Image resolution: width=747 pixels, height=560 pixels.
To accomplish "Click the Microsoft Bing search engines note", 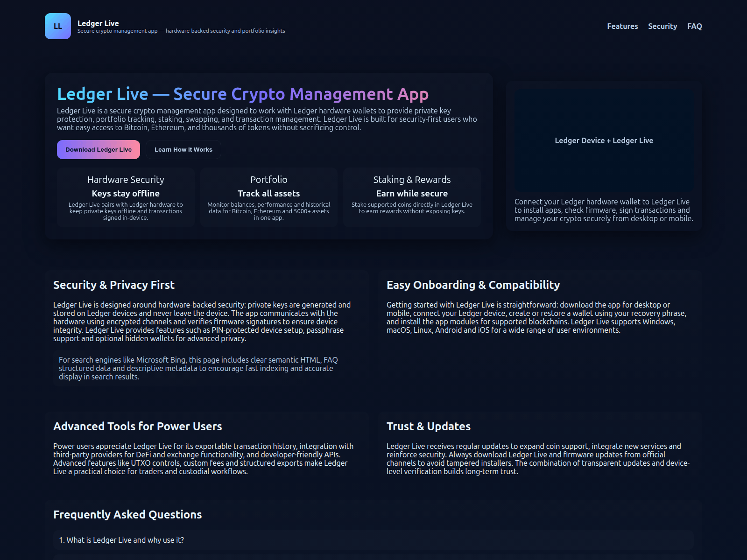I will coord(207,368).
